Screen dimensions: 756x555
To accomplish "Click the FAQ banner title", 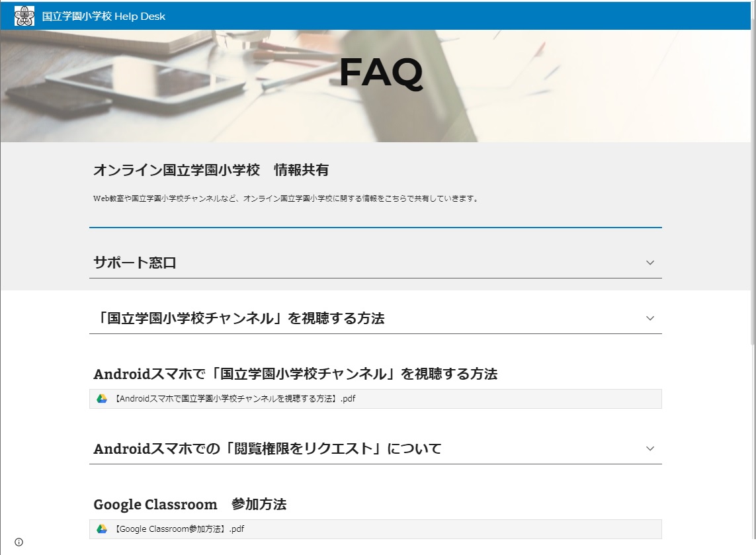I will click(x=381, y=72).
